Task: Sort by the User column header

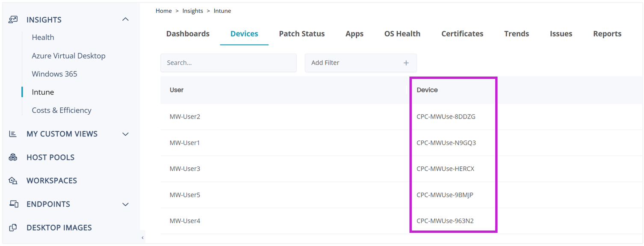Action: coord(177,90)
